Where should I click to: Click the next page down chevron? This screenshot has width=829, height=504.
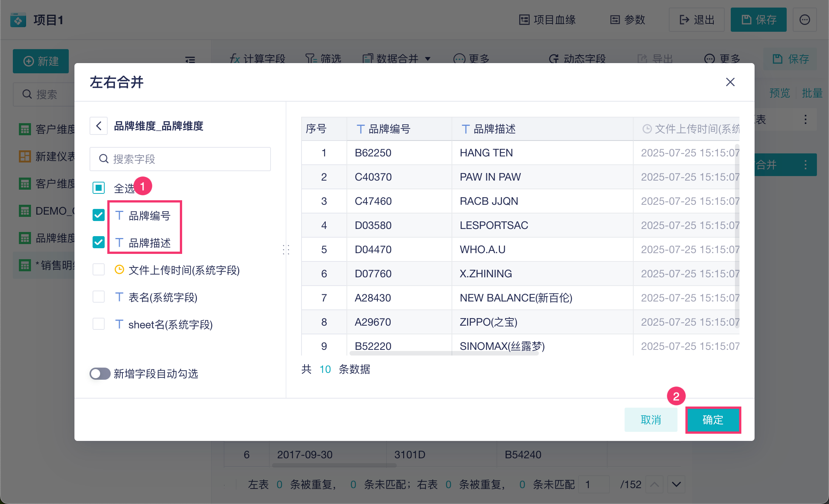pyautogui.click(x=676, y=484)
